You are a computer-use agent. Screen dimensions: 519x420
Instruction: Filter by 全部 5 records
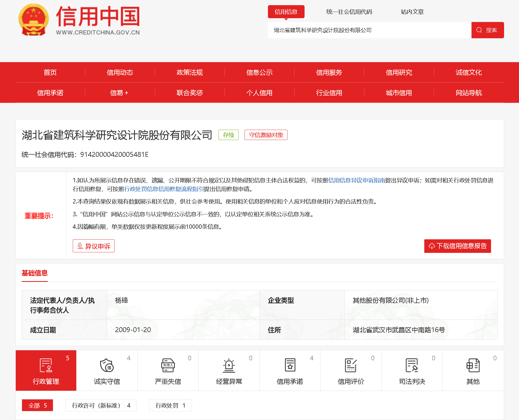click(x=37, y=405)
